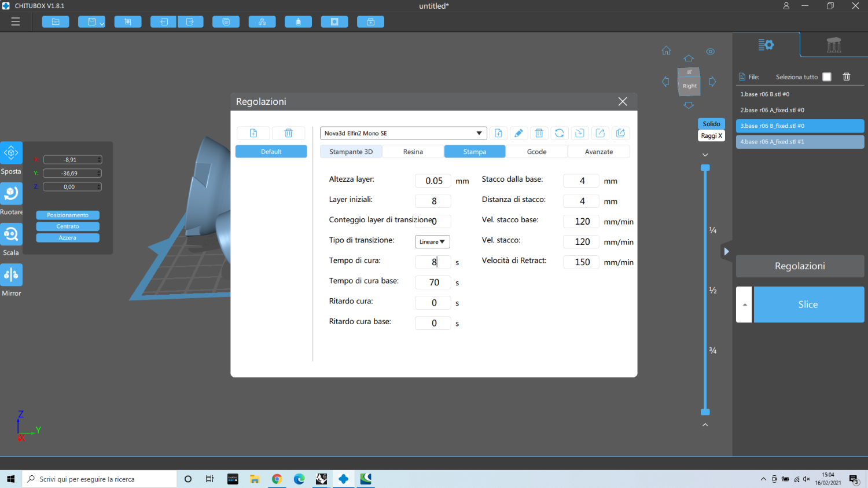Image resolution: width=868 pixels, height=488 pixels.
Task: Select the Ruotare rotate tool
Action: tap(11, 194)
